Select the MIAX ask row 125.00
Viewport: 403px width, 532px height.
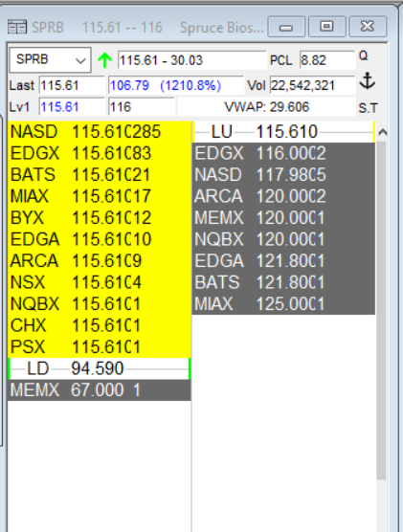(x=284, y=303)
